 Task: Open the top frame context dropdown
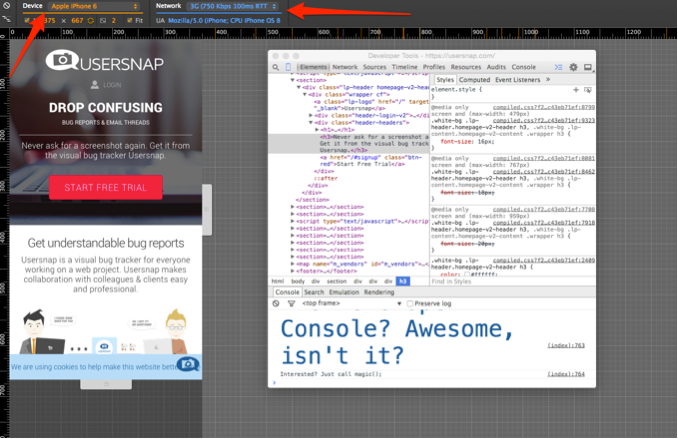(x=352, y=304)
